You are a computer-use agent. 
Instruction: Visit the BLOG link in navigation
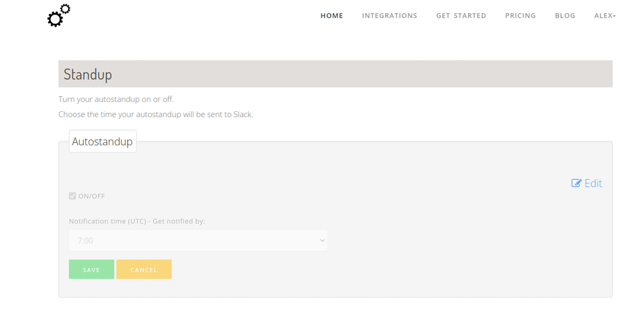coord(565,16)
